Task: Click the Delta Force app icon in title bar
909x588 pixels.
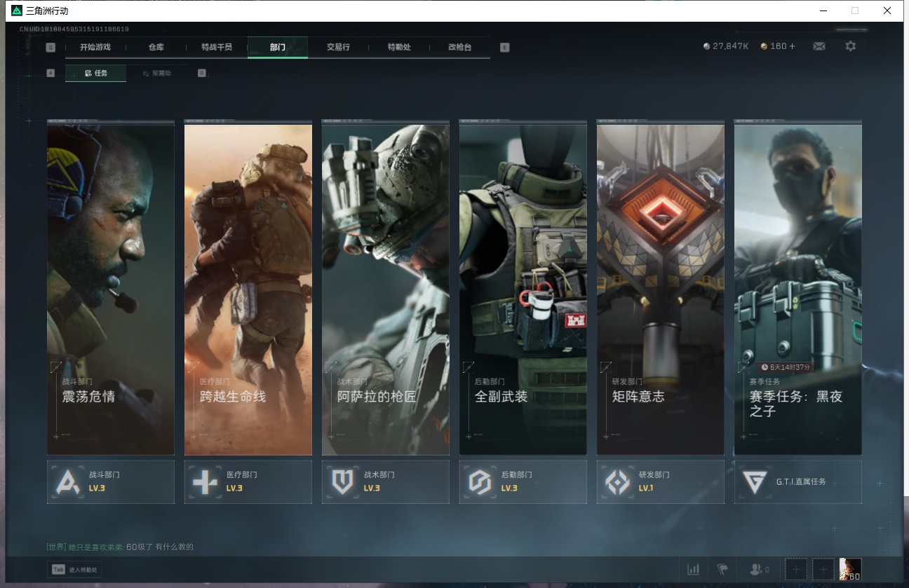Action: tap(17, 11)
